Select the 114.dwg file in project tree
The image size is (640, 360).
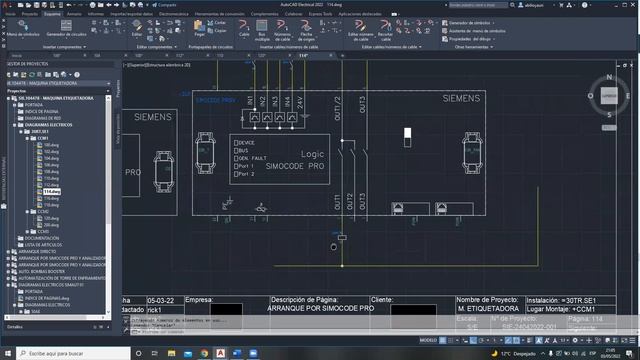coord(52,191)
